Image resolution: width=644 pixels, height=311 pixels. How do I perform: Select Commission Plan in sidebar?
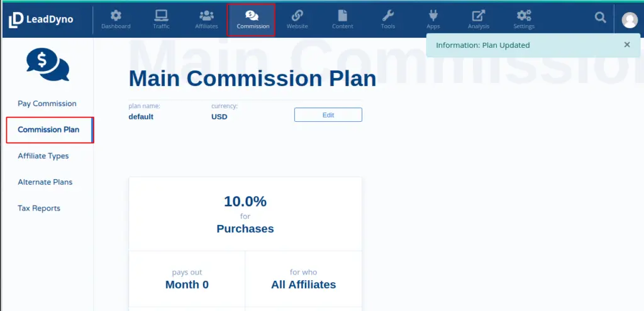(x=48, y=130)
